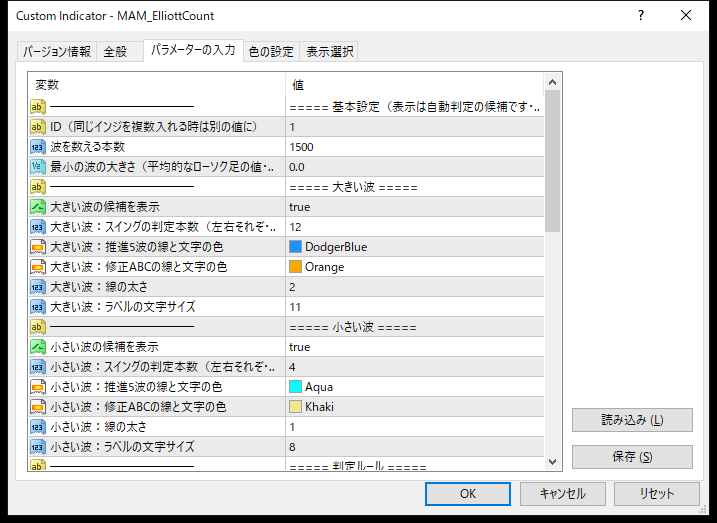Image resolution: width=717 pixels, height=523 pixels.
Task: Click the DodgerBlue color swatch
Action: pyautogui.click(x=295, y=247)
